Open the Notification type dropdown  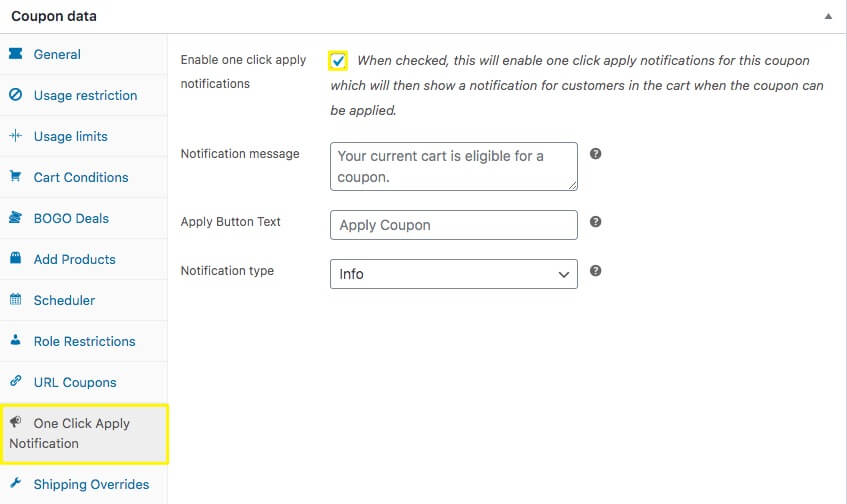tap(453, 273)
